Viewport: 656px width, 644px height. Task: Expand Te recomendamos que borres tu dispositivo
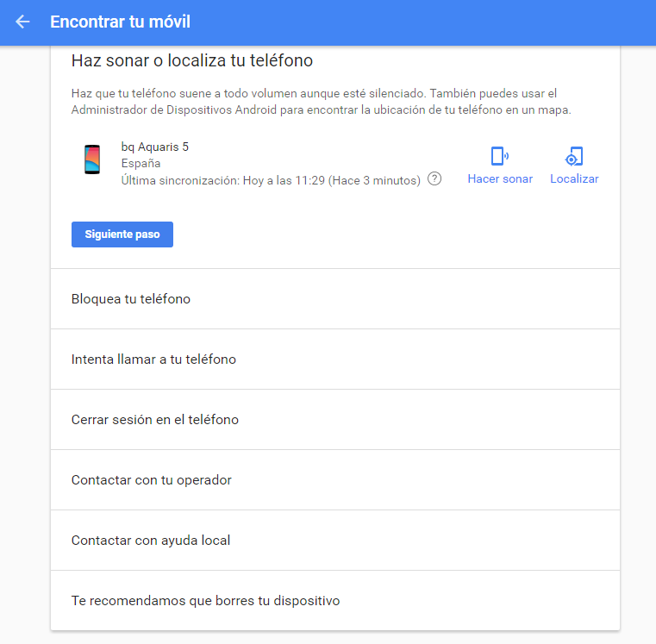click(205, 601)
